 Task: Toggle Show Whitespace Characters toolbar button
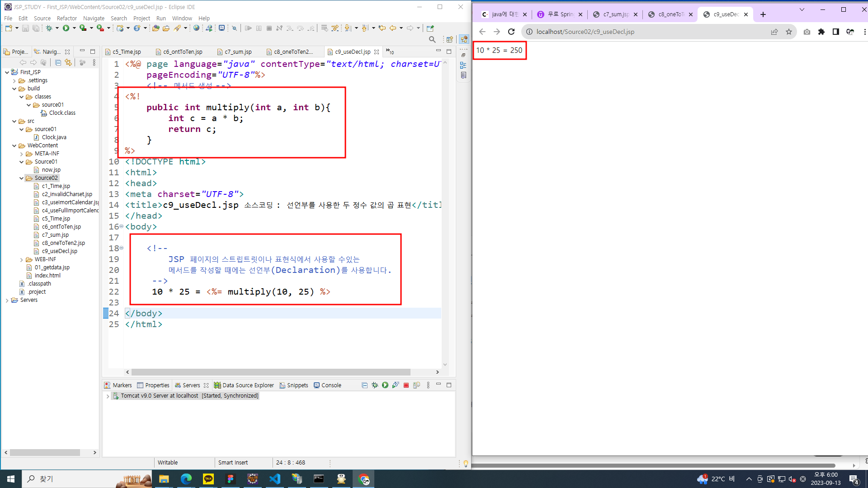(x=335, y=28)
